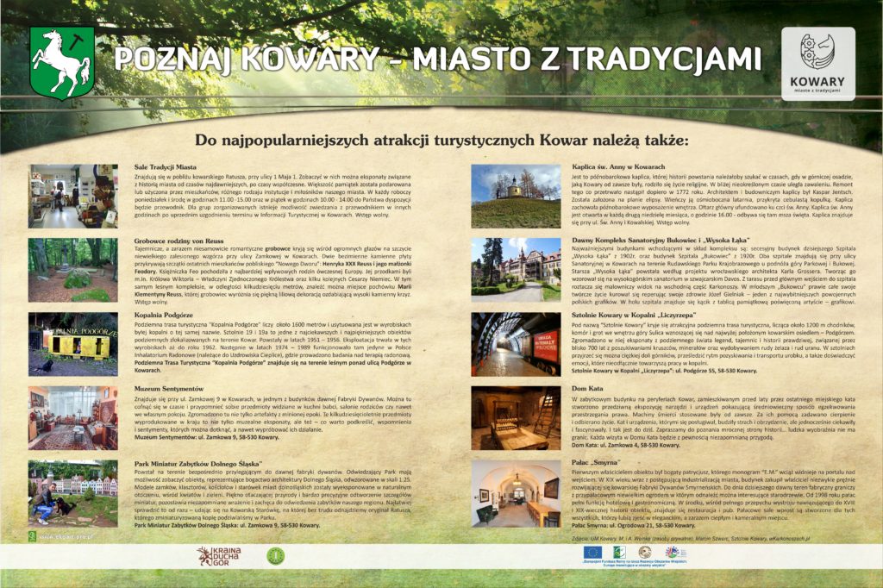The width and height of the screenshot is (883, 588).
Task: Open the Kopalnia Podgórze photo
Action: point(72,344)
